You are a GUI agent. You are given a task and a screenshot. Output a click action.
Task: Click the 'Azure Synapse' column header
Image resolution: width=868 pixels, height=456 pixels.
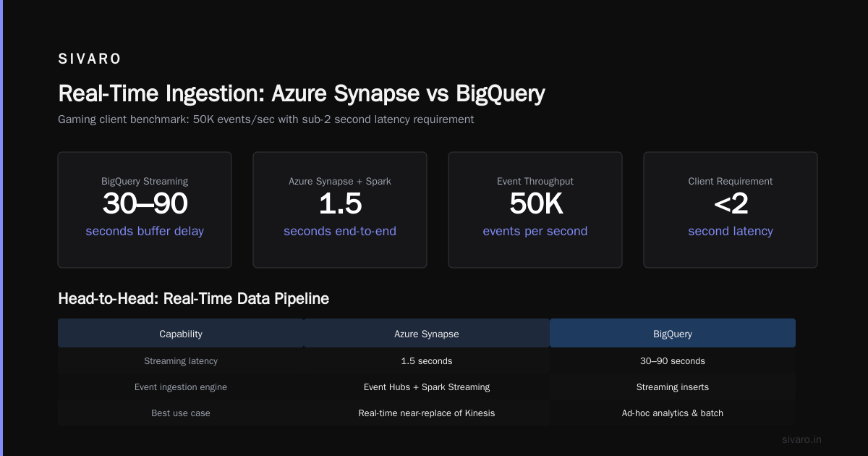pyautogui.click(x=427, y=334)
